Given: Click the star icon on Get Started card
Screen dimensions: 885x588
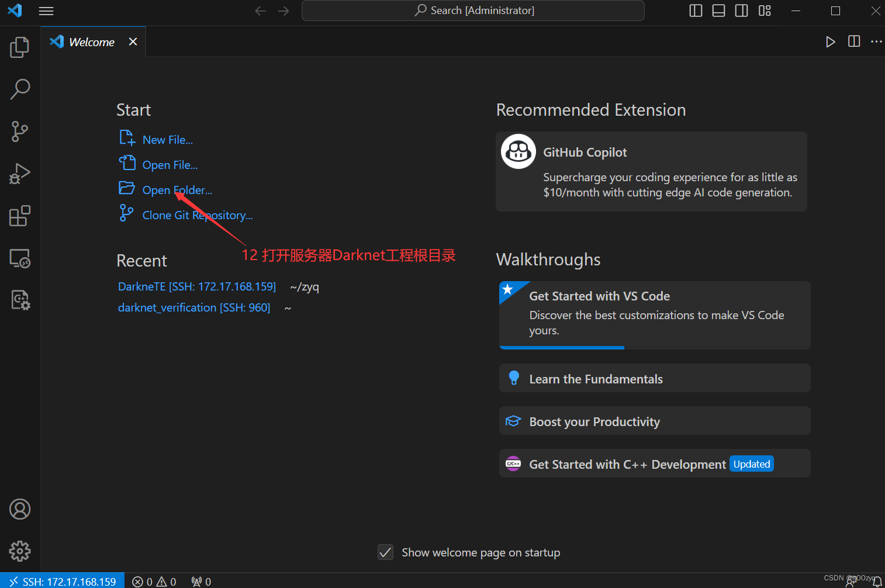Looking at the screenshot, I should [x=507, y=289].
